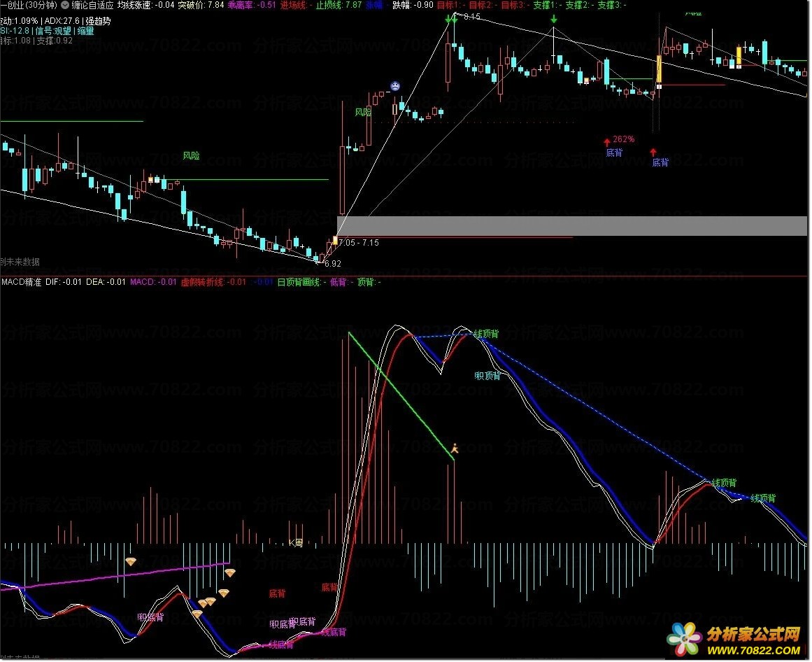Click the gray gap rectangle on price chart
This screenshot has height=662, width=812.
571,226
